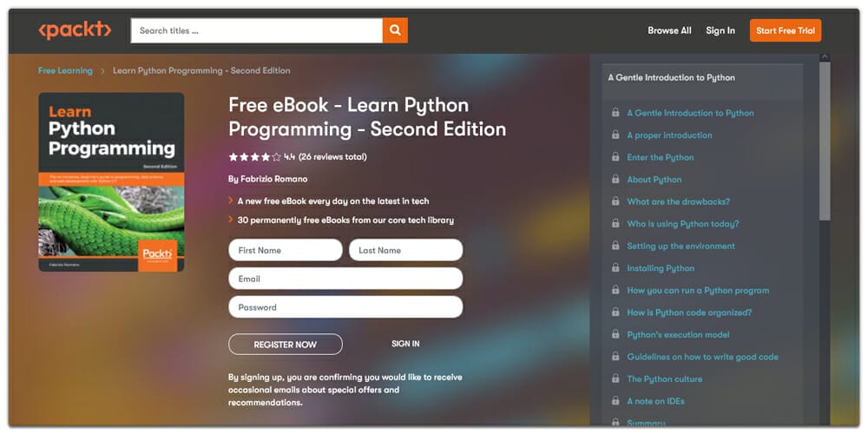Viewport: 868px width, 434px height.
Task: Open The Python culture section
Action: 664,378
